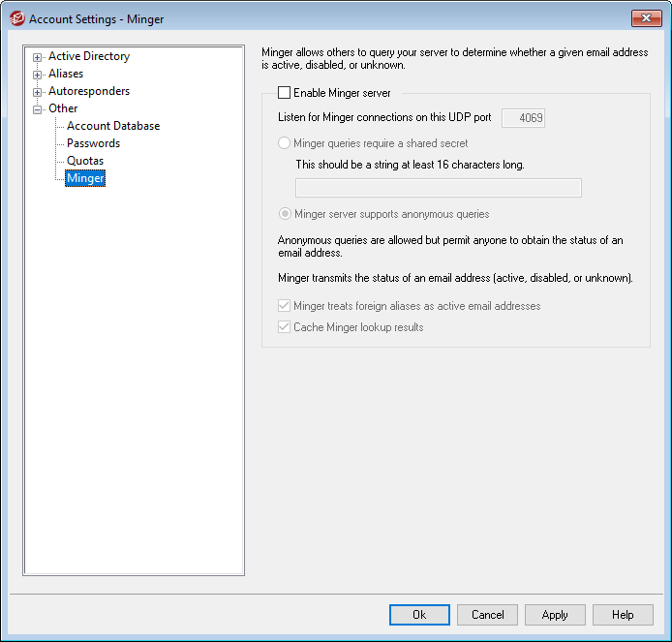This screenshot has height=642, width=672.
Task: Open the Passwords settings page
Action: (93, 143)
